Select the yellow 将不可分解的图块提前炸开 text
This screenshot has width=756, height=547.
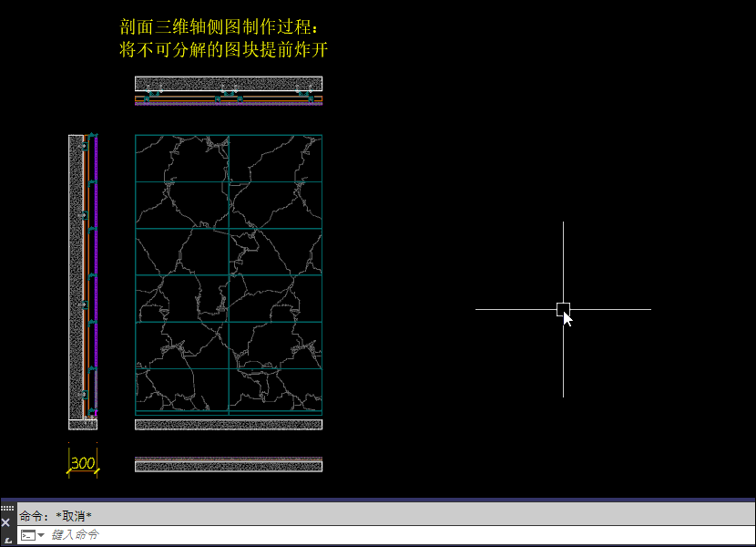tap(223, 50)
